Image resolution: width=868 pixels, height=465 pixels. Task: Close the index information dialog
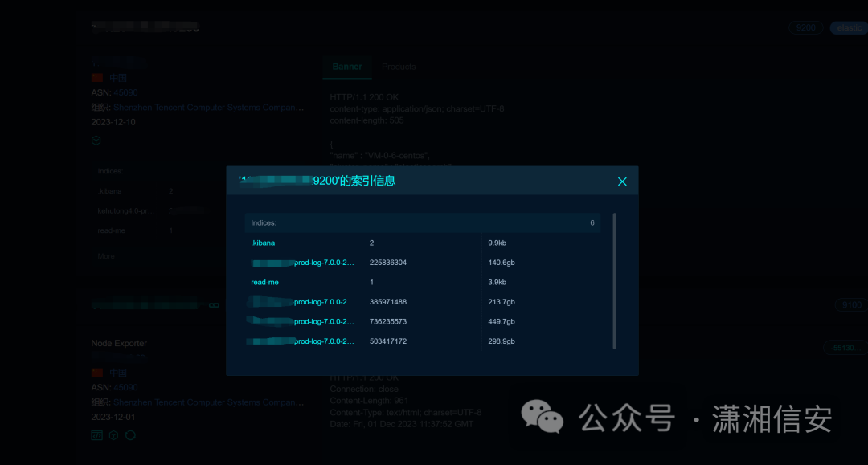coord(622,182)
